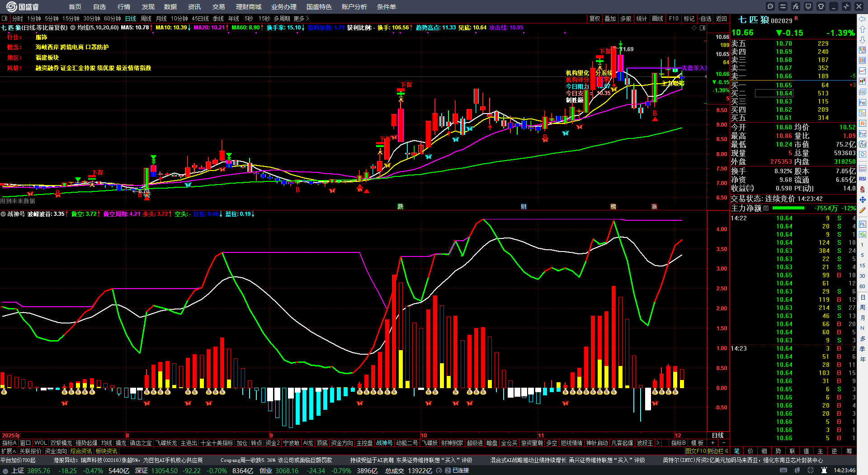Click the 日线 period label at chart bottom-right
Screen dimensions: 868x475
click(718, 435)
